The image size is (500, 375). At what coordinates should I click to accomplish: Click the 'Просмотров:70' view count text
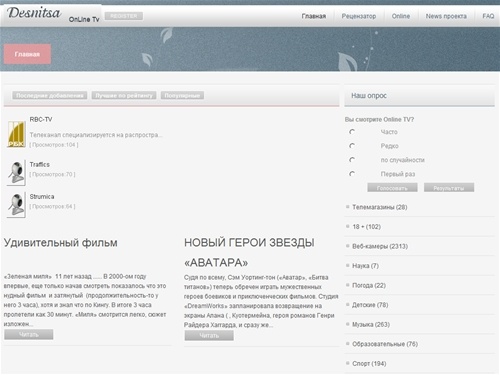(x=52, y=174)
